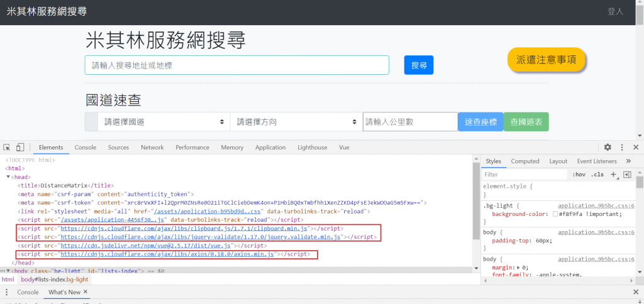Open the jquery.validate.min.js script link
Screen dimensions: 644x304
201,237
